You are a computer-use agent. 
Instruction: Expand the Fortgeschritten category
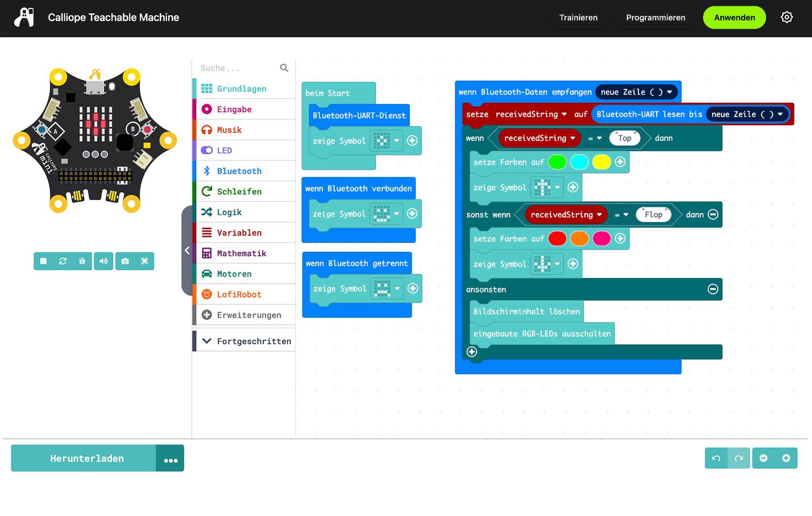click(246, 341)
